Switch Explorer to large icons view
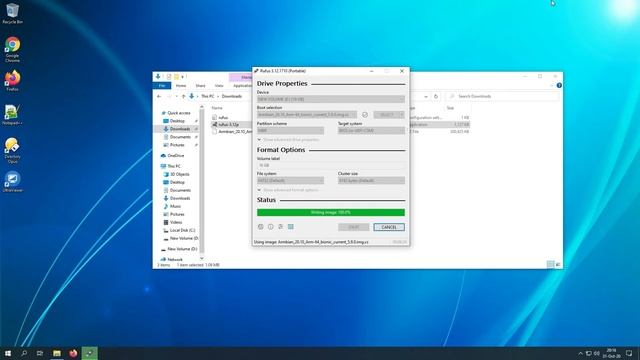 pyautogui.click(x=558, y=264)
